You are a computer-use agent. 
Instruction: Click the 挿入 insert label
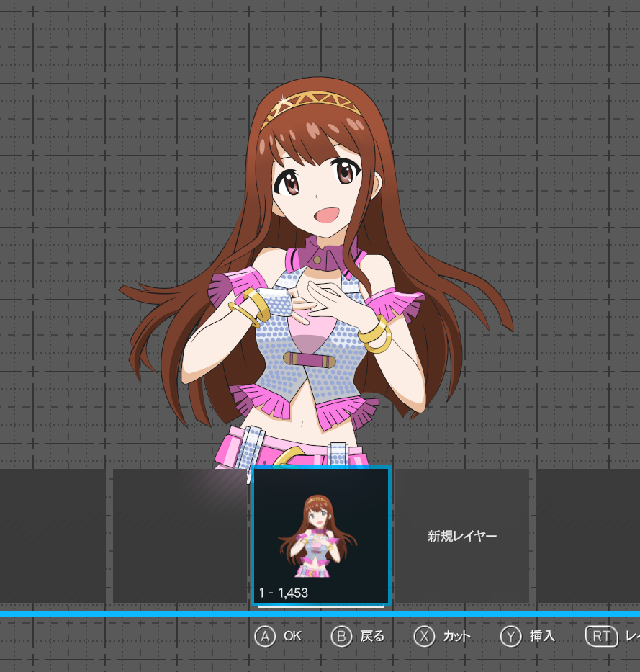542,636
